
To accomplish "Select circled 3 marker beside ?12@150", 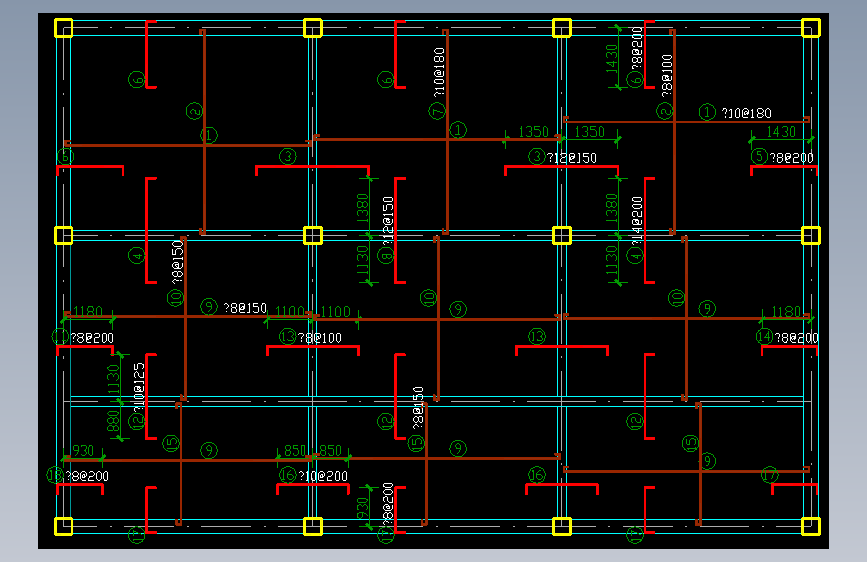I will point(536,157).
